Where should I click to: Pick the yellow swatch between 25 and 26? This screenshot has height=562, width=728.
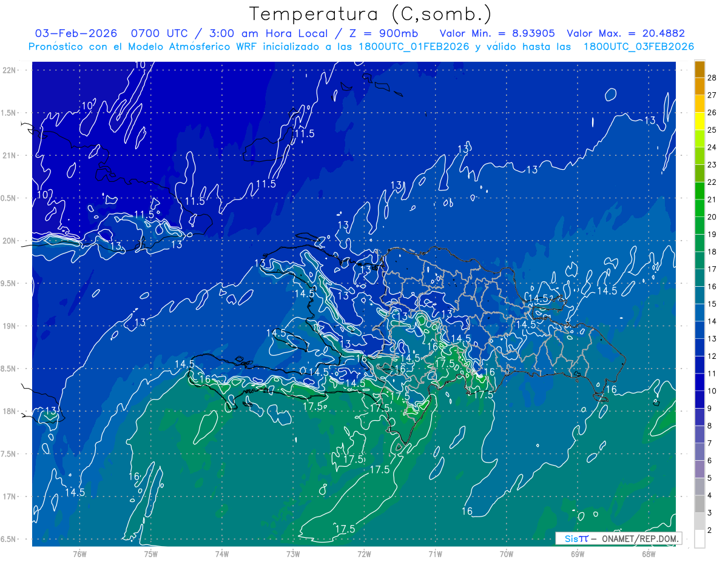coord(699,121)
